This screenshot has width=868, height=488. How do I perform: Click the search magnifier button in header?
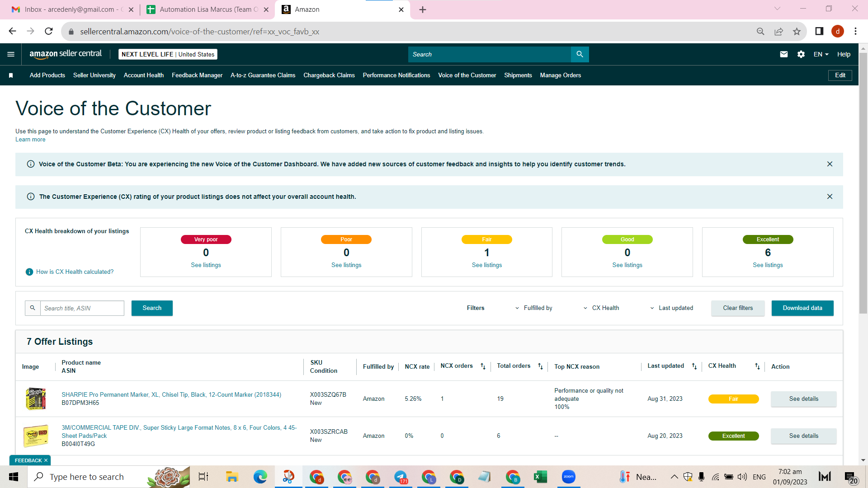(580, 54)
